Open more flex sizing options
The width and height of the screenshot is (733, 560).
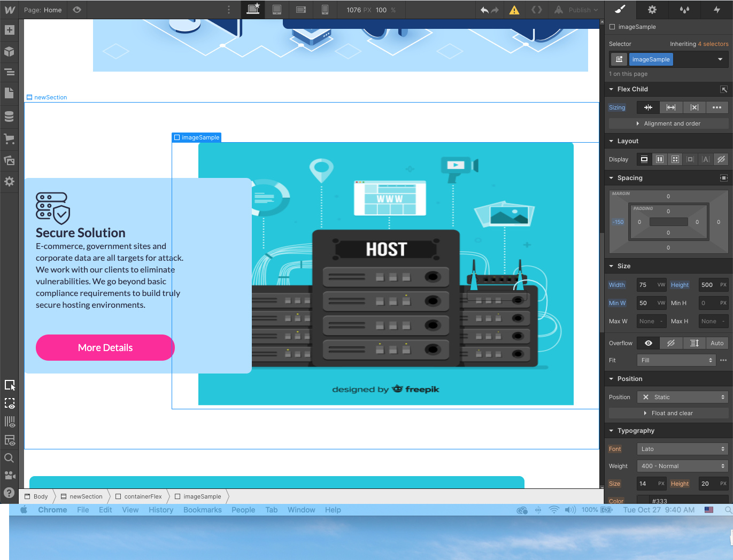click(x=717, y=107)
